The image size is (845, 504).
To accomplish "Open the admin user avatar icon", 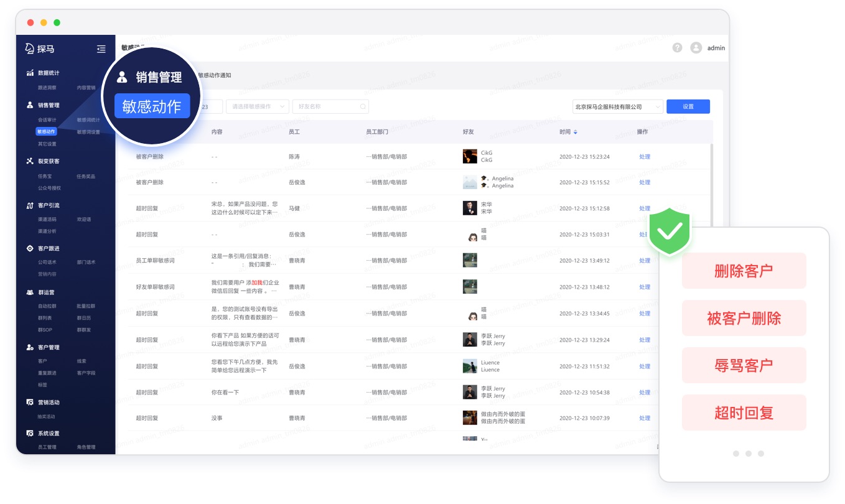I will coord(696,48).
